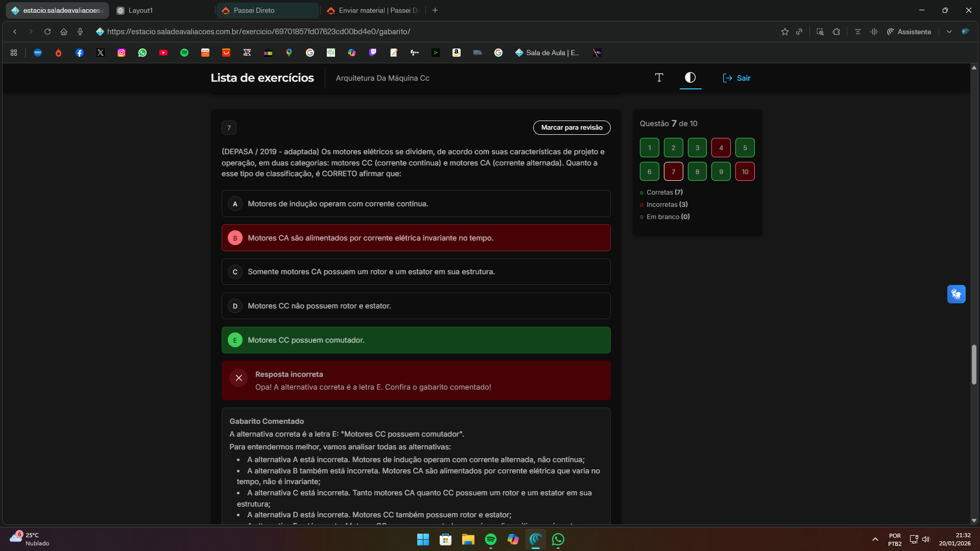Screen dimensions: 980x551
Task: Select answer option A radio circle
Action: click(x=235, y=204)
